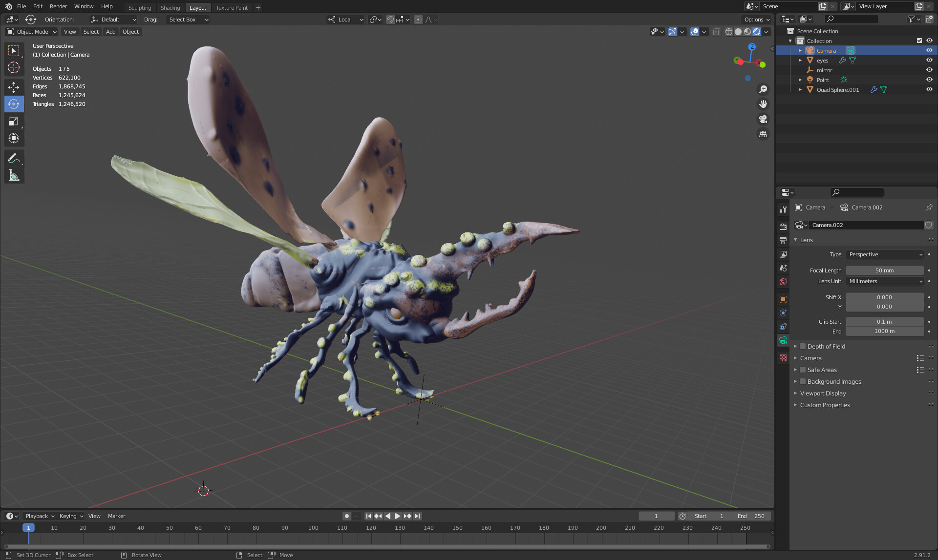Switch viewport to Rendered shading mode
This screenshot has height=560, width=938.
point(757,32)
